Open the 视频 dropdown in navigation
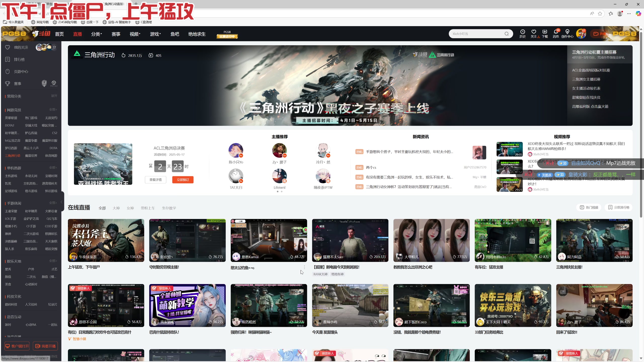Screen dimensions: 644x362 coord(135,34)
